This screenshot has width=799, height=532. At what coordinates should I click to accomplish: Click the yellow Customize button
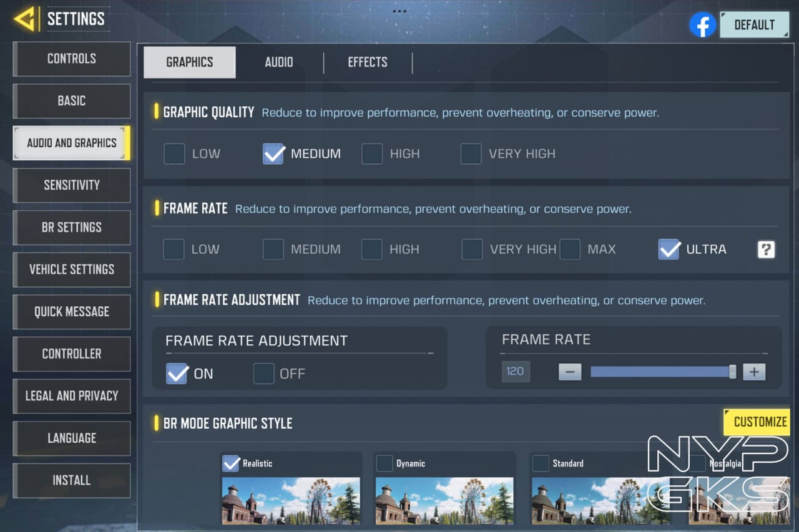[757, 422]
